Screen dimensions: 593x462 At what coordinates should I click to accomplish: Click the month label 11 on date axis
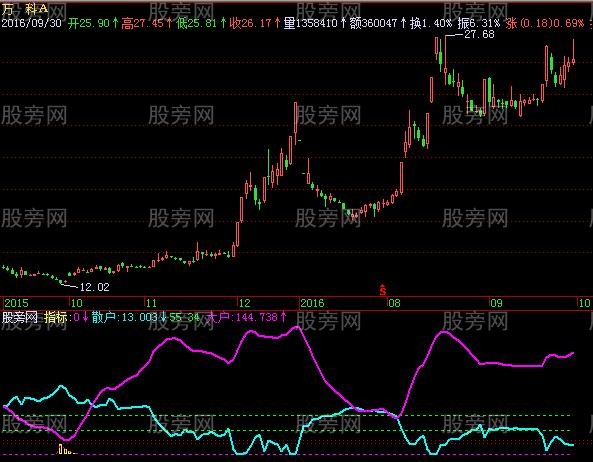point(151,303)
